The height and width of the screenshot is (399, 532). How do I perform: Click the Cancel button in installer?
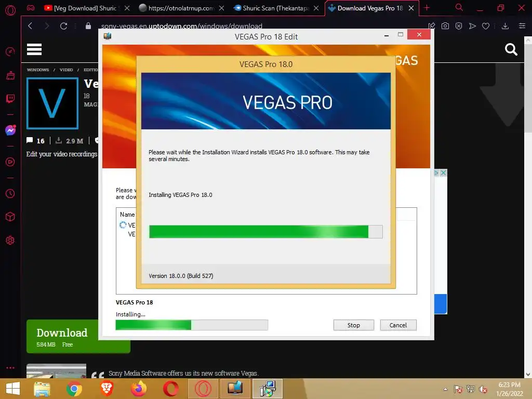tap(398, 325)
